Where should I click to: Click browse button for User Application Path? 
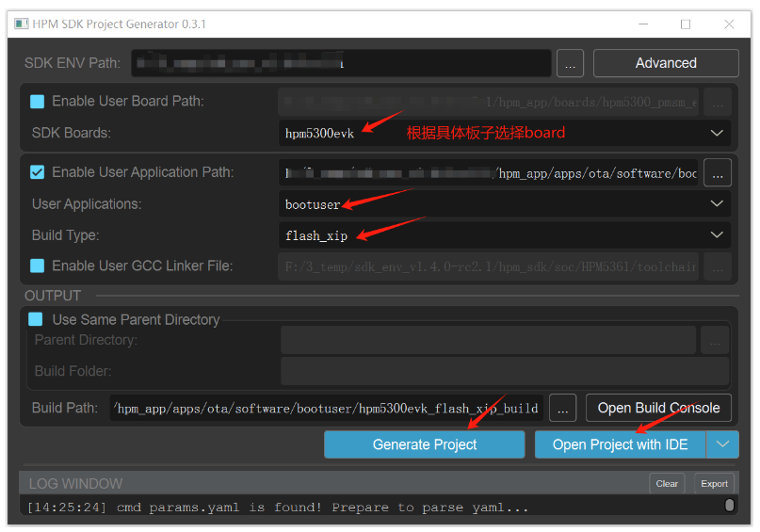tap(718, 173)
